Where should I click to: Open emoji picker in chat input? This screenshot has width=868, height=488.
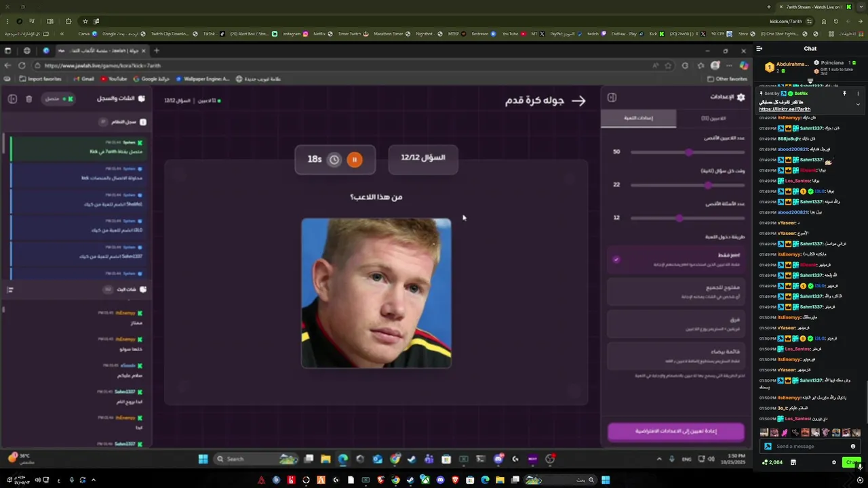tap(853, 447)
